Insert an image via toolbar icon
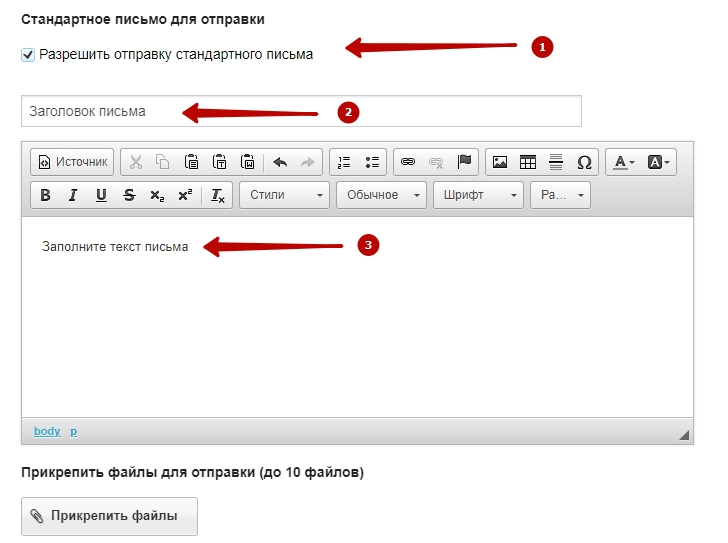Image resolution: width=728 pixels, height=543 pixels. click(500, 162)
